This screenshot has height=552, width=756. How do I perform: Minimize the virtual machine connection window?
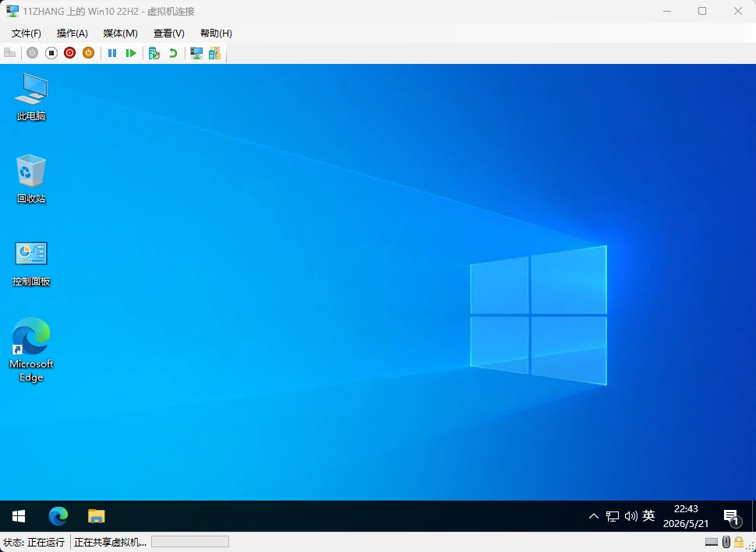[x=667, y=11]
